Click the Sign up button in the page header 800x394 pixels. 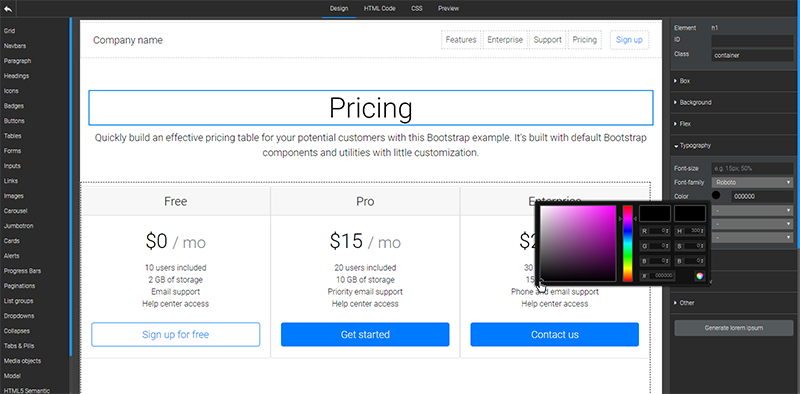629,40
